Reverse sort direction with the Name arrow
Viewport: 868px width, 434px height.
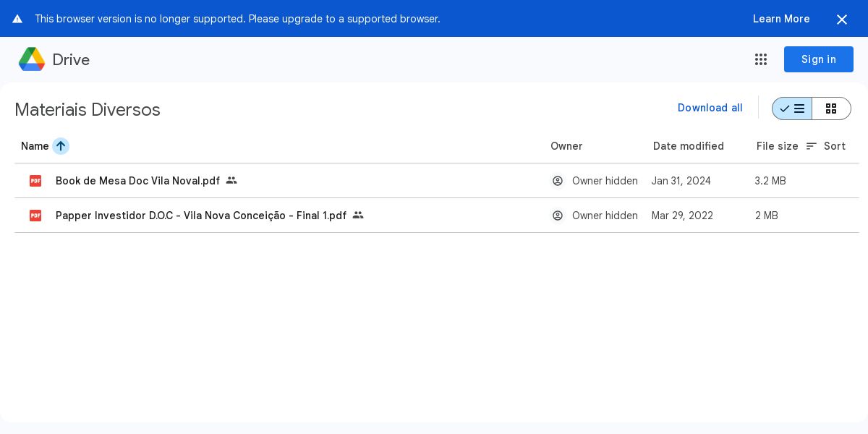[61, 146]
